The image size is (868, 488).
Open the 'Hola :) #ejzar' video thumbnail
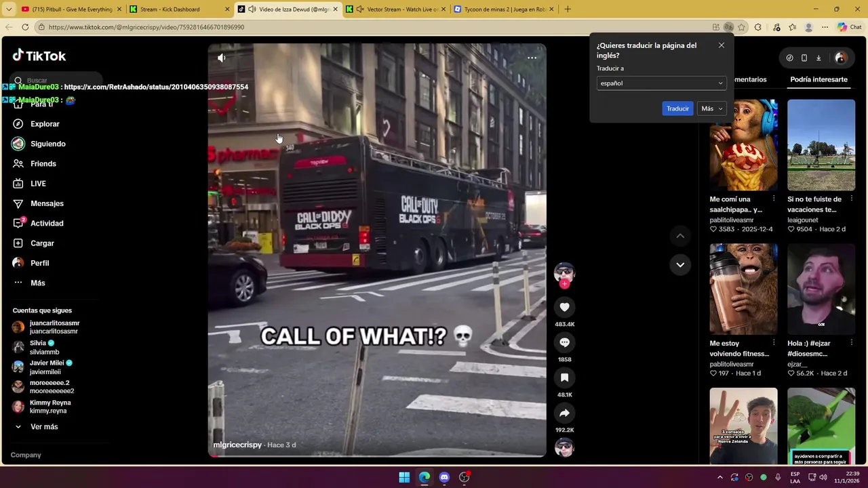tap(821, 289)
